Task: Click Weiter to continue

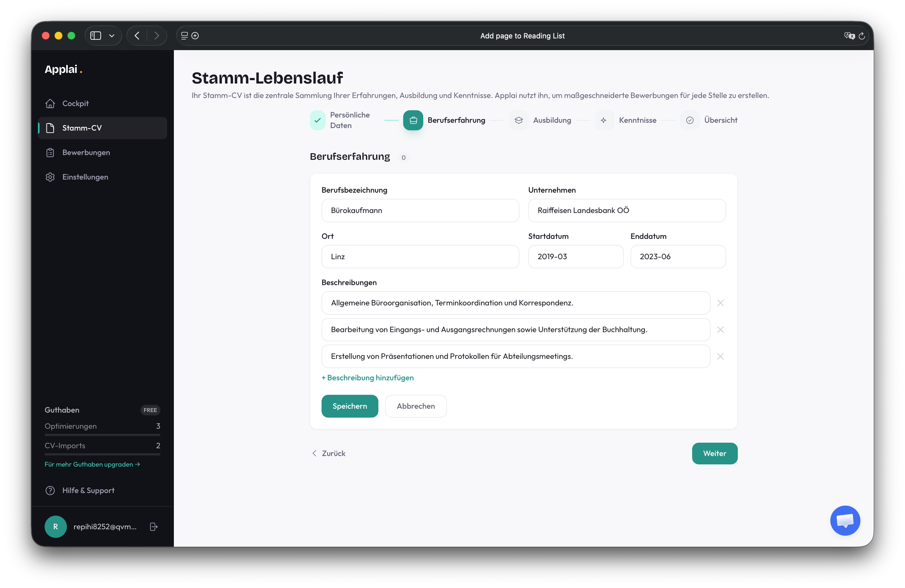Action: tap(714, 453)
